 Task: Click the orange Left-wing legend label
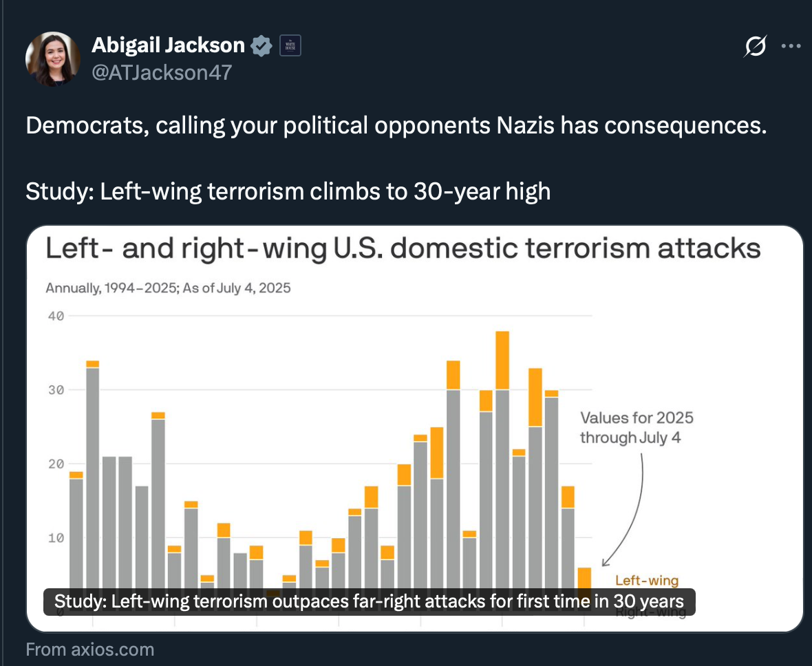[646, 581]
